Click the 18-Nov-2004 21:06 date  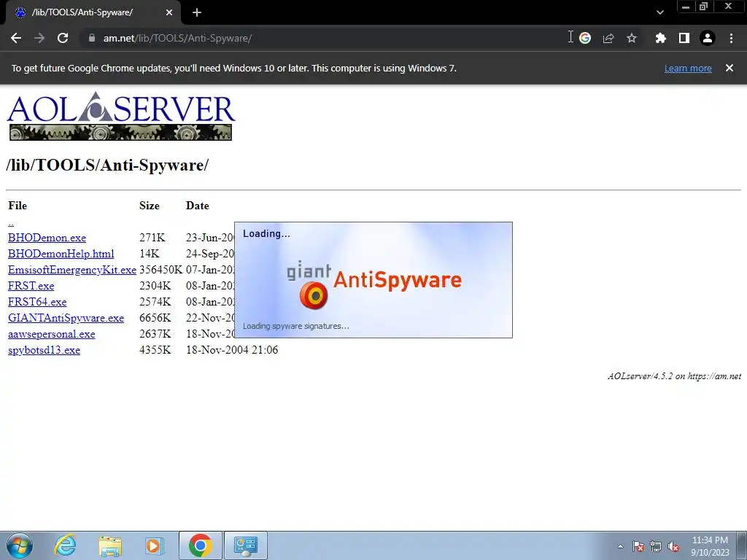pos(232,350)
